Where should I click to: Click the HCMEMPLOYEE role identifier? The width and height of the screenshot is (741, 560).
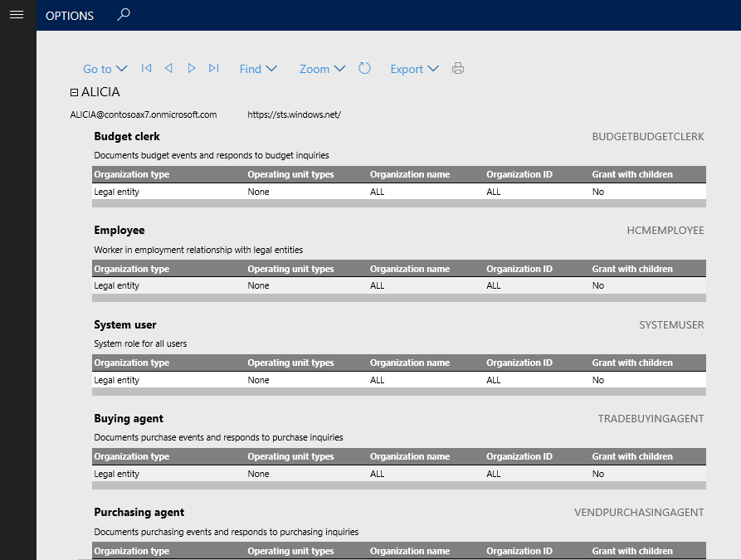[665, 230]
